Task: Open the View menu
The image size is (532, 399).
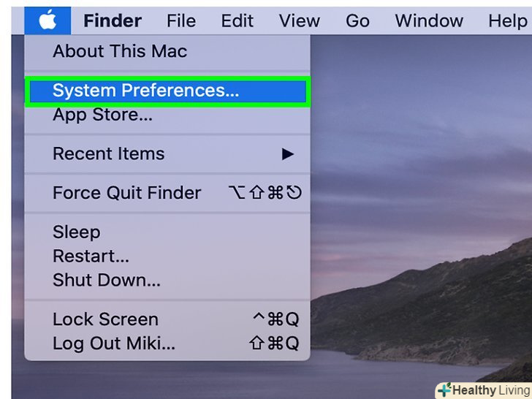Action: 300,20
